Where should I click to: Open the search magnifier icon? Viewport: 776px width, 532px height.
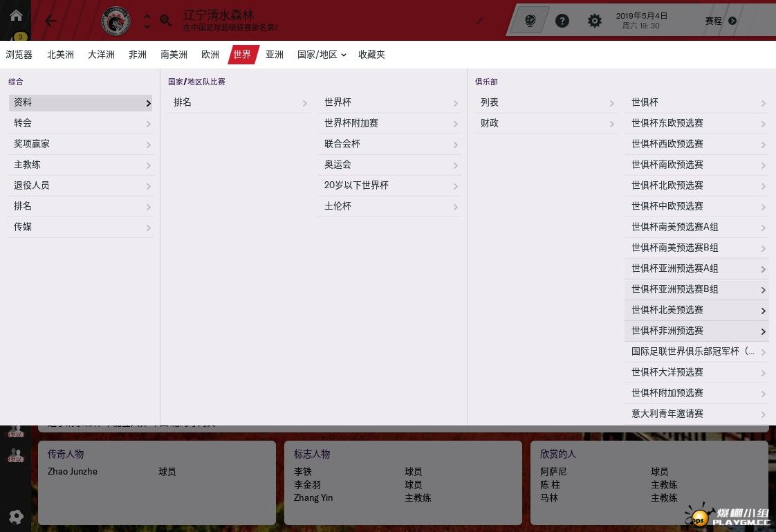tap(166, 21)
